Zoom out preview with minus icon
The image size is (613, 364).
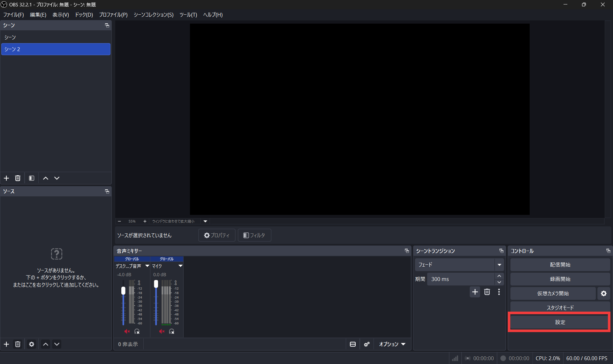119,221
